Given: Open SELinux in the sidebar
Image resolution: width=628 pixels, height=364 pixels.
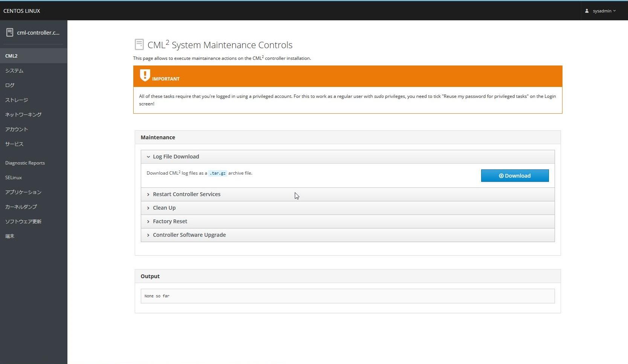Looking at the screenshot, I should [34, 177].
